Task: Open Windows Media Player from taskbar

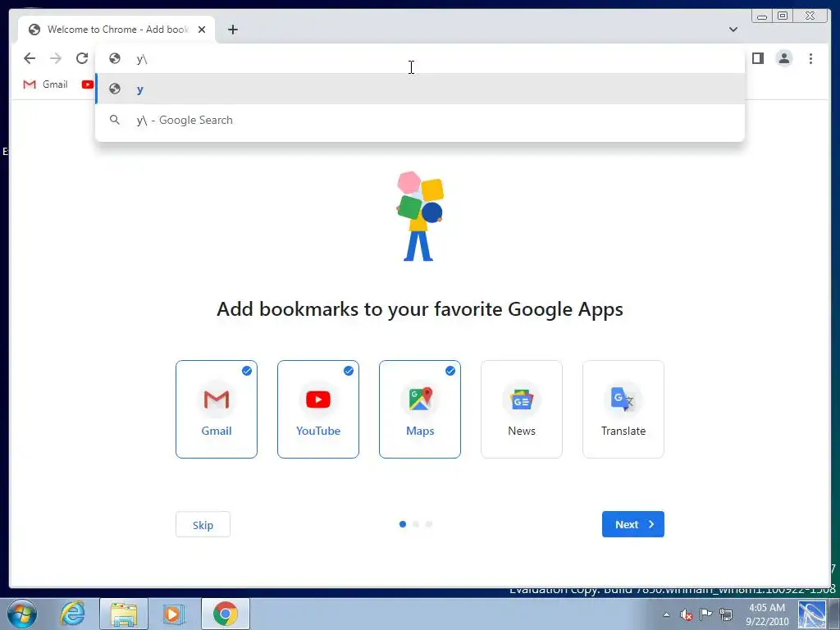Action: click(174, 614)
